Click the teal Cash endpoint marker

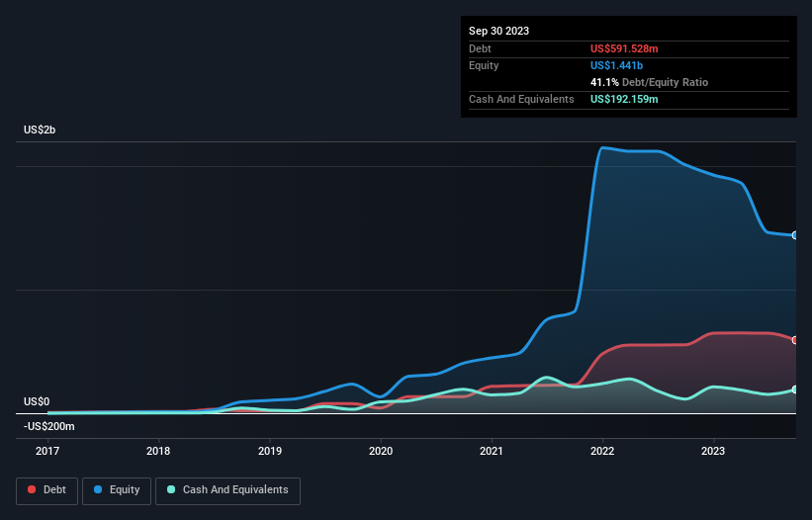click(x=795, y=390)
